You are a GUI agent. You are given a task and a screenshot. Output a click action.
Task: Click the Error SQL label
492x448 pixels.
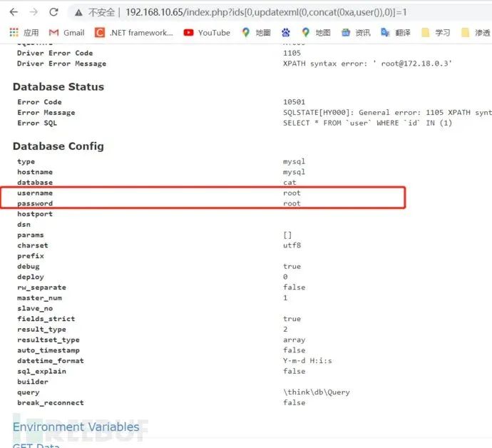click(37, 123)
